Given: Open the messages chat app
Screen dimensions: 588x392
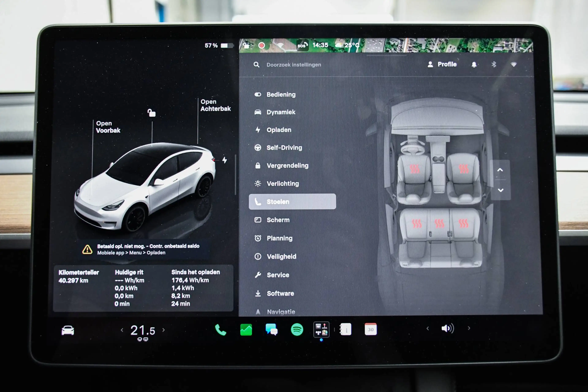Looking at the screenshot, I should (x=271, y=330).
